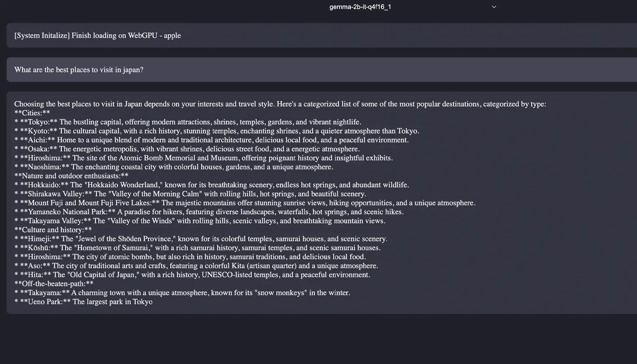Click the Mount Fuji Five Lakes line
The height and width of the screenshot is (364, 637).
pos(246,203)
